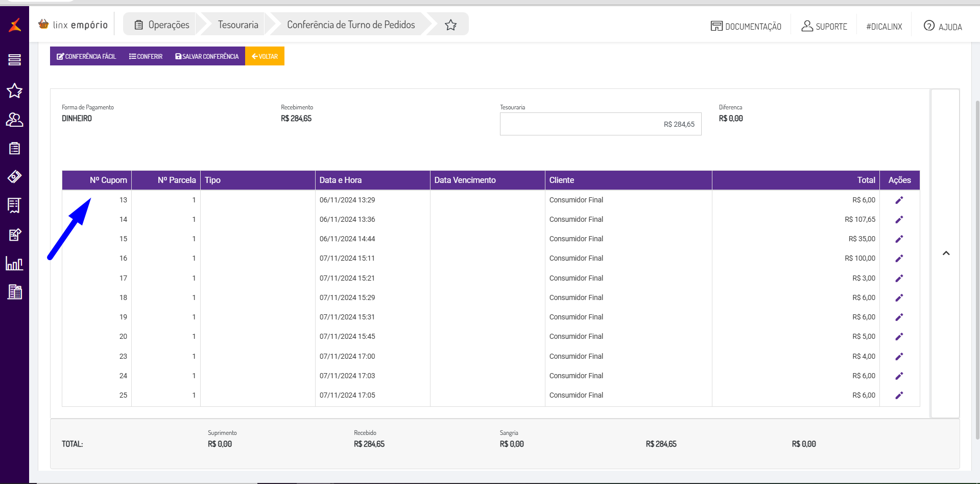Click the building icon in sidebar

tap(14, 292)
